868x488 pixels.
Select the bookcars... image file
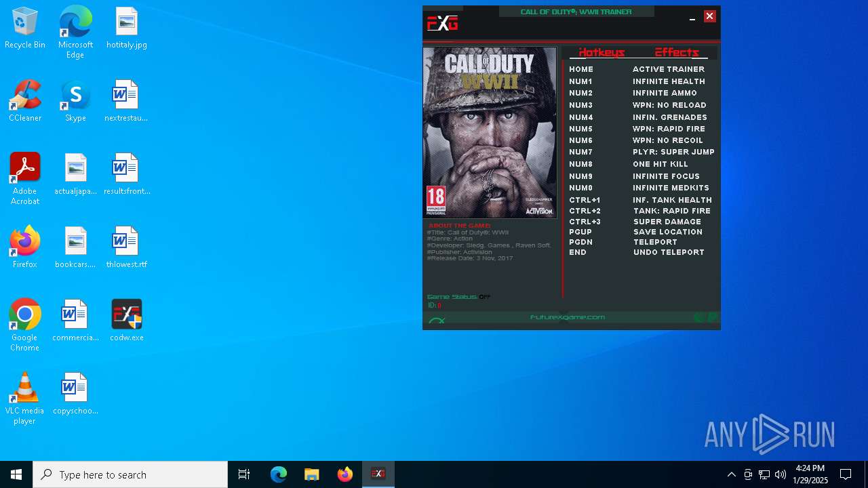tap(75, 248)
